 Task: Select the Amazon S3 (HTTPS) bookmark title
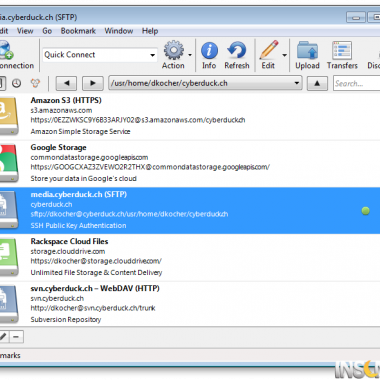tap(66, 100)
